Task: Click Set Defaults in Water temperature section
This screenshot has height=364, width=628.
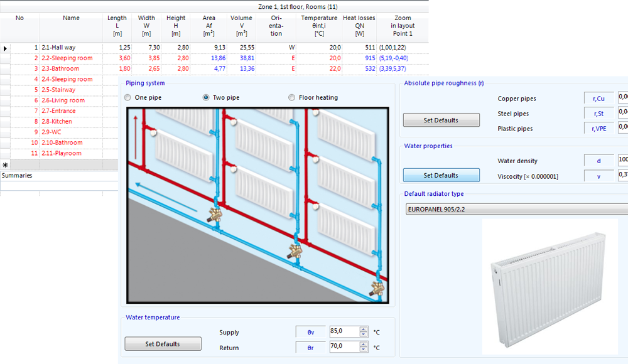Action: click(163, 344)
